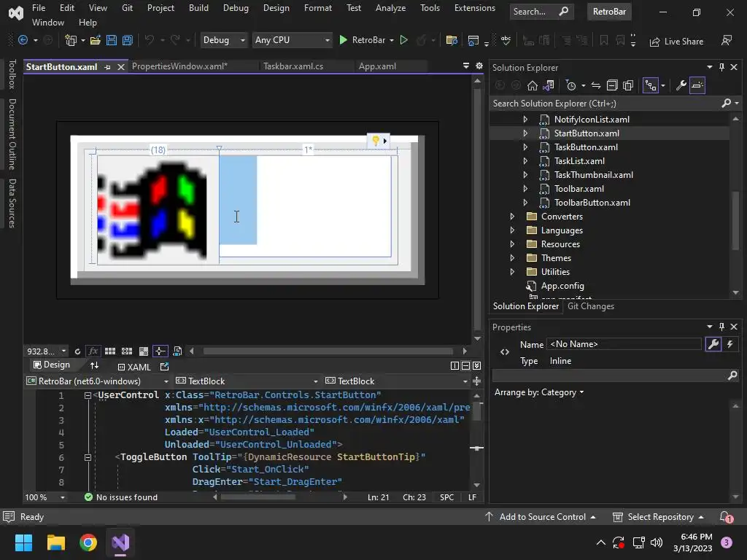This screenshot has height=560, width=747.
Task: Click the Properties wrench icon beside Name
Action: coord(713,344)
